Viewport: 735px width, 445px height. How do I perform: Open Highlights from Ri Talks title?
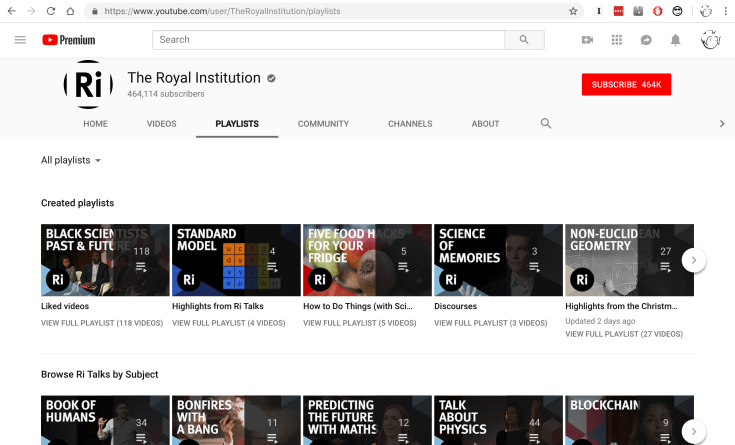(x=218, y=306)
